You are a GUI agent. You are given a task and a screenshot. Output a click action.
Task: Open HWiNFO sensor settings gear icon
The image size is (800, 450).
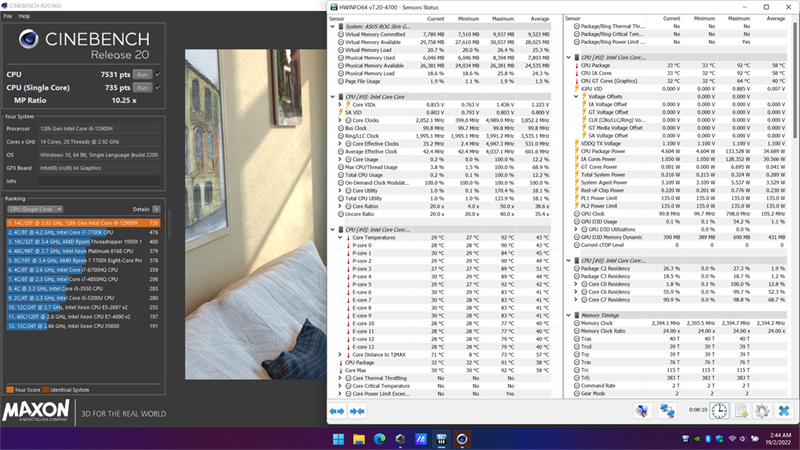click(762, 411)
